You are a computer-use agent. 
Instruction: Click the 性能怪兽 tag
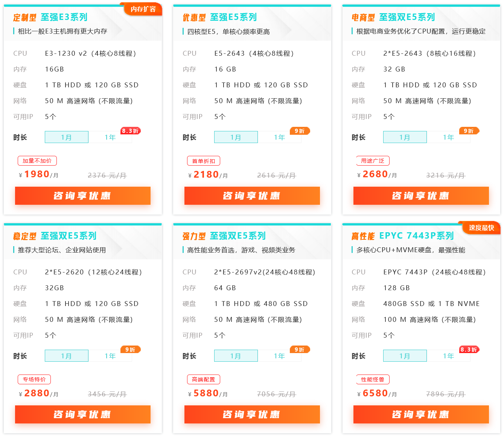[373, 380]
